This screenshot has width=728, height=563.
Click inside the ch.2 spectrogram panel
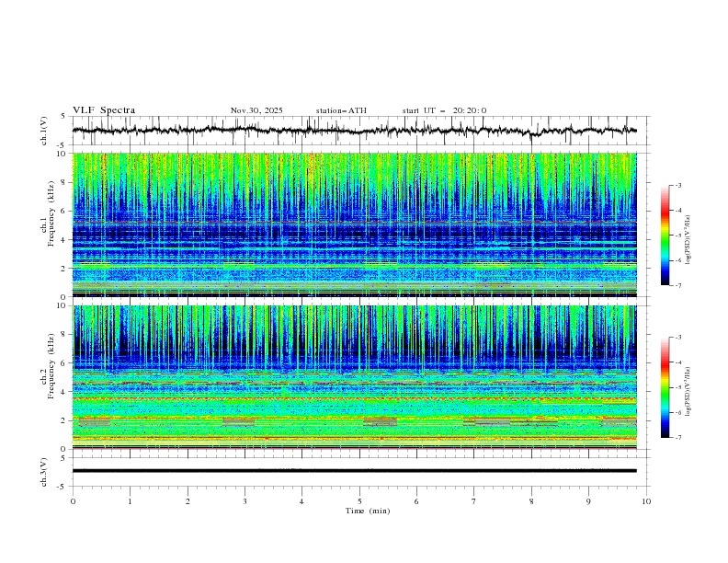tap(355, 377)
